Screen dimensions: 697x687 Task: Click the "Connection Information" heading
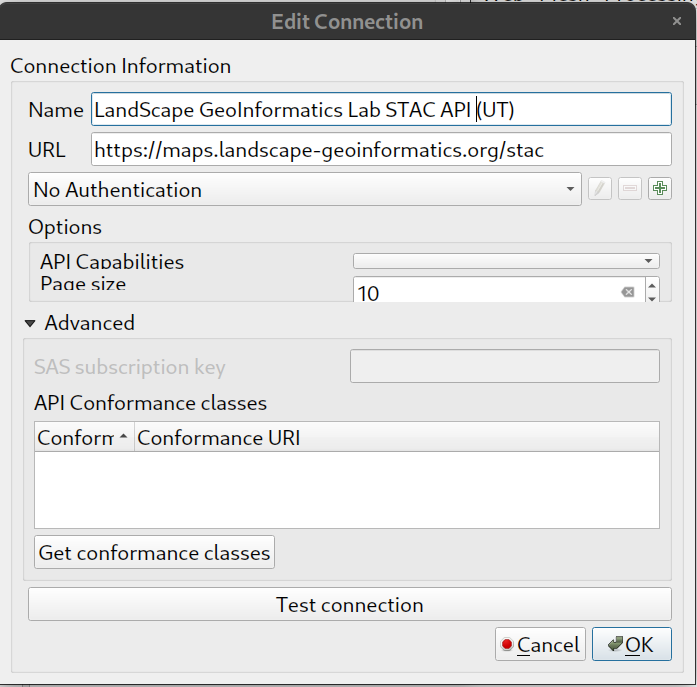tap(120, 66)
